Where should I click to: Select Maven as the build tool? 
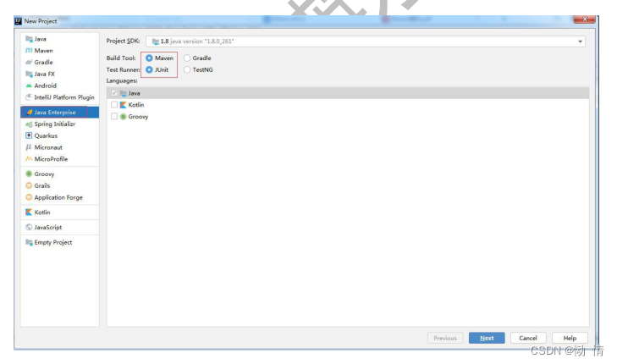point(149,58)
